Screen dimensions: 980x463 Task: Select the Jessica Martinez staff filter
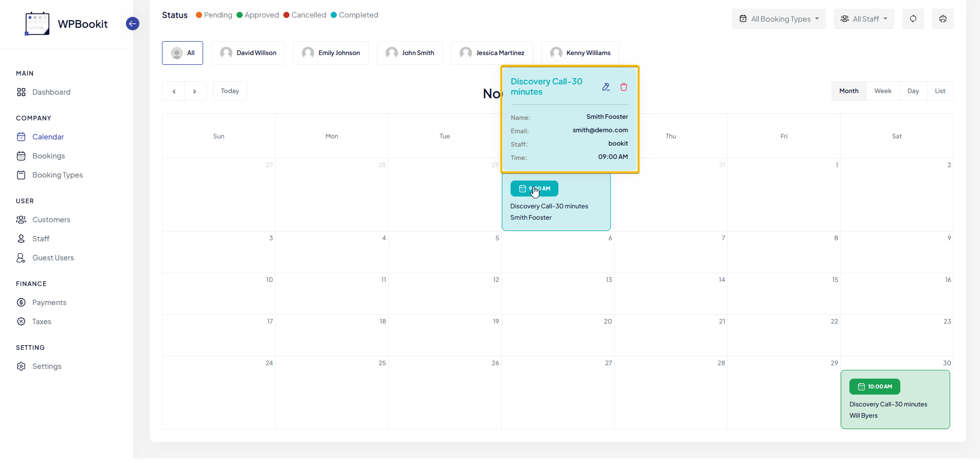(x=492, y=53)
